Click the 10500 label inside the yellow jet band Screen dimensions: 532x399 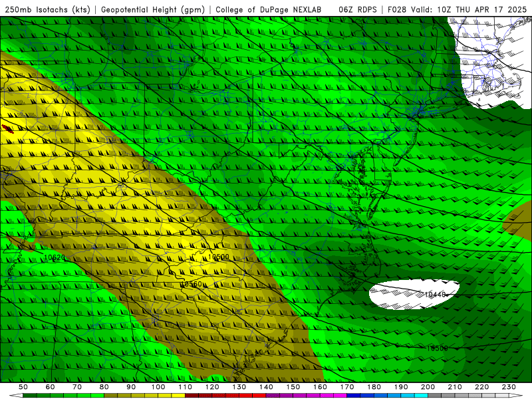tap(219, 257)
